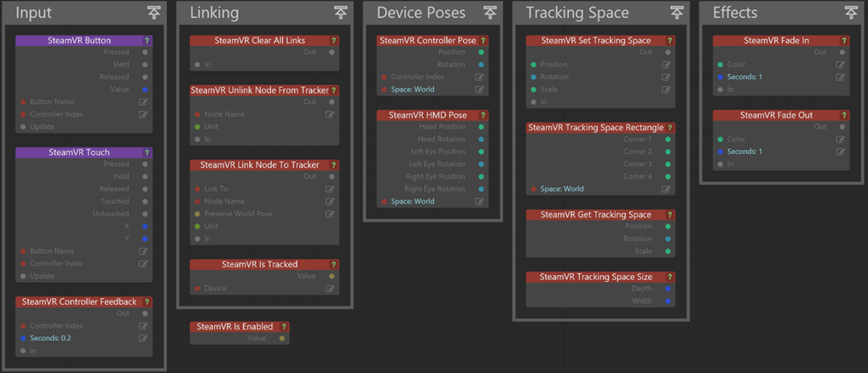Image resolution: width=868 pixels, height=373 pixels.
Task: Click Unit input port on Unlink Node From Tracker
Action: tap(198, 127)
